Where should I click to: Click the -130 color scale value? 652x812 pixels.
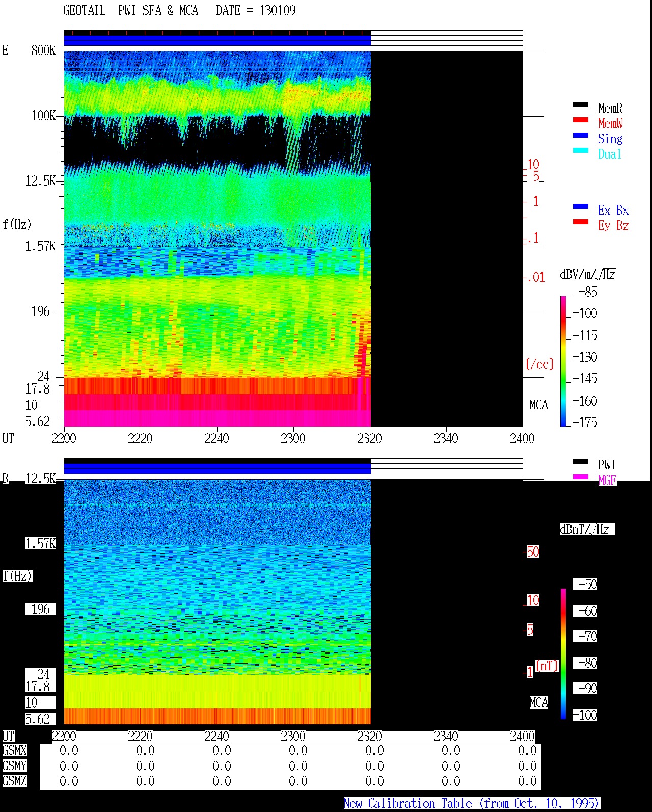pyautogui.click(x=585, y=357)
